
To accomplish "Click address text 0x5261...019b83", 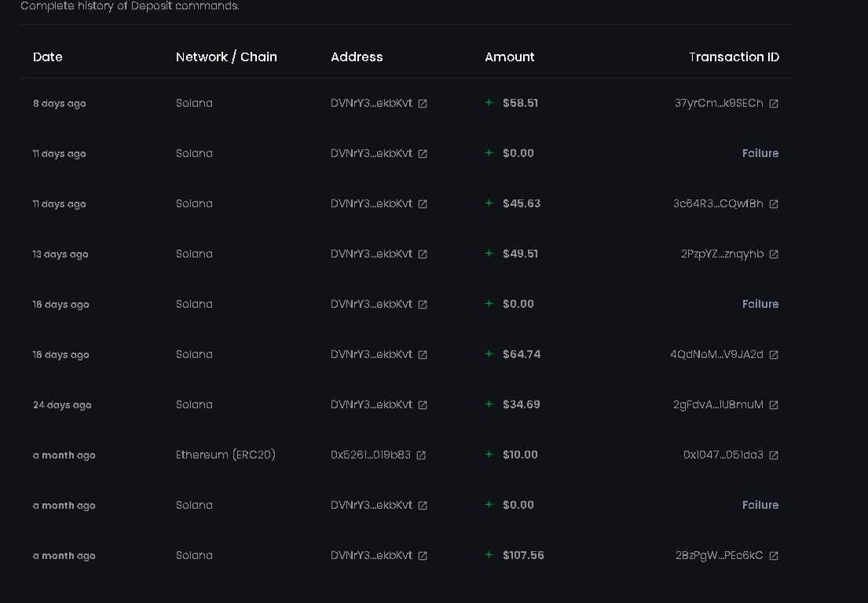I will point(370,455).
